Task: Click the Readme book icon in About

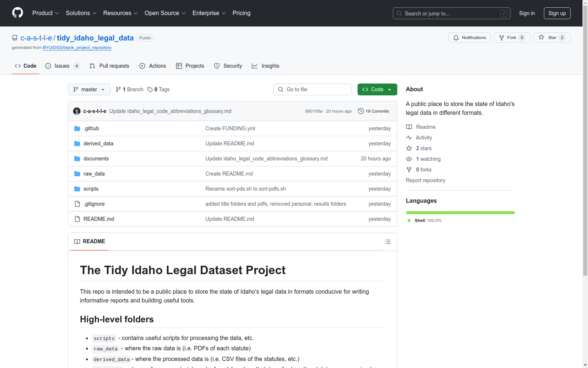Action: point(409,127)
